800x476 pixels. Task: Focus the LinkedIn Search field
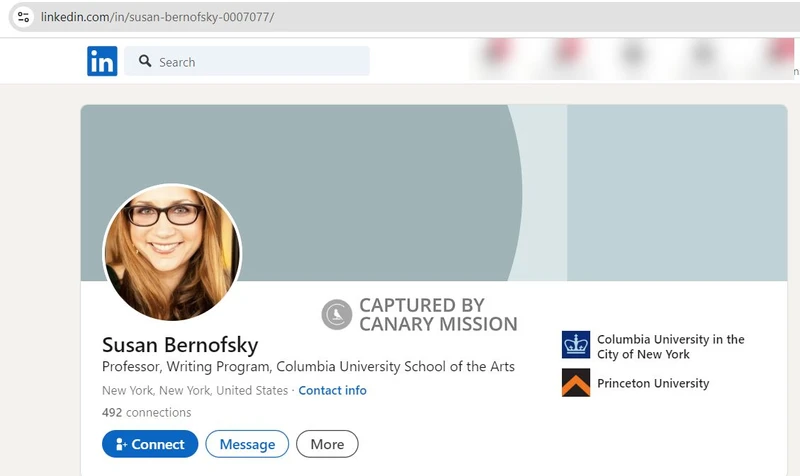pyautogui.click(x=247, y=61)
